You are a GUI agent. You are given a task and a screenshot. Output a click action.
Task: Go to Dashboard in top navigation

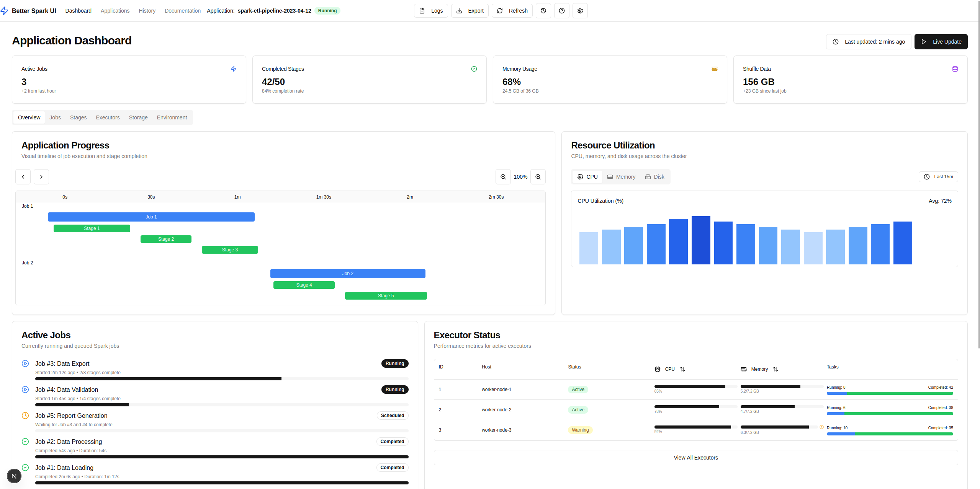click(78, 11)
